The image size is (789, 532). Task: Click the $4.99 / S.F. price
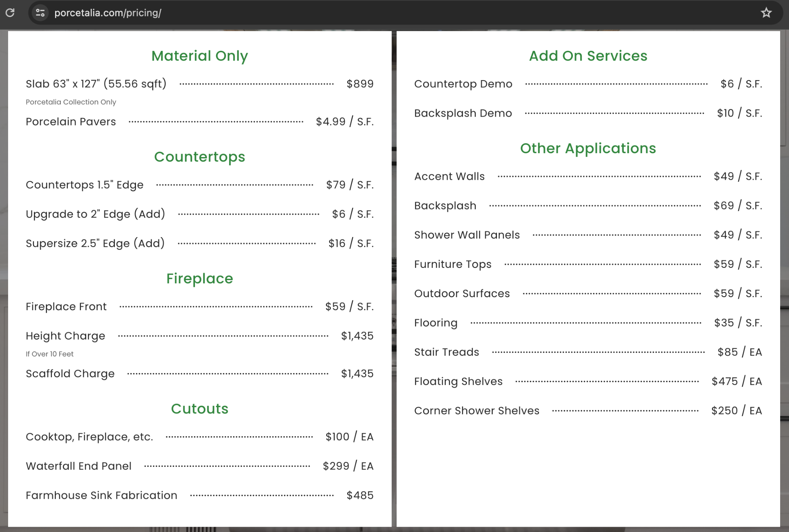pyautogui.click(x=345, y=122)
